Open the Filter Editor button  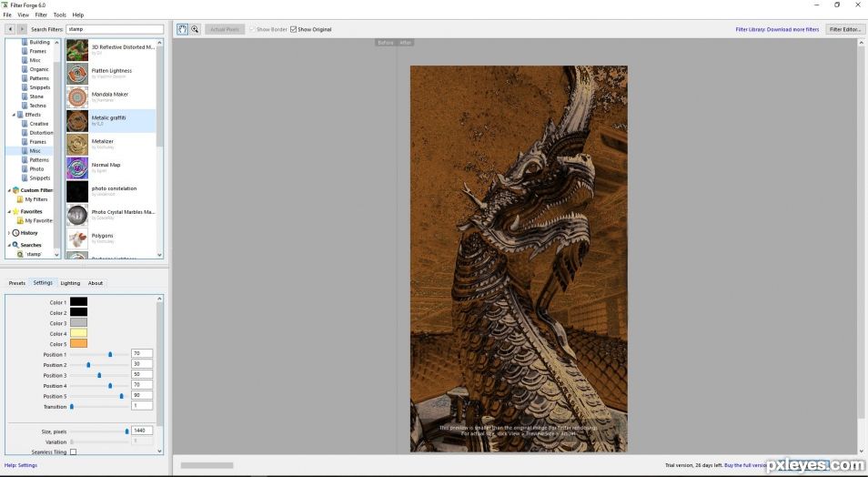[844, 29]
